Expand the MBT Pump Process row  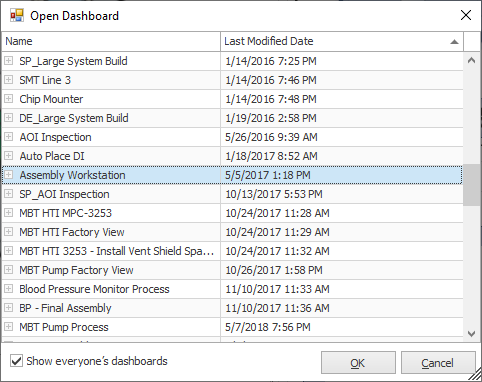(x=8, y=327)
